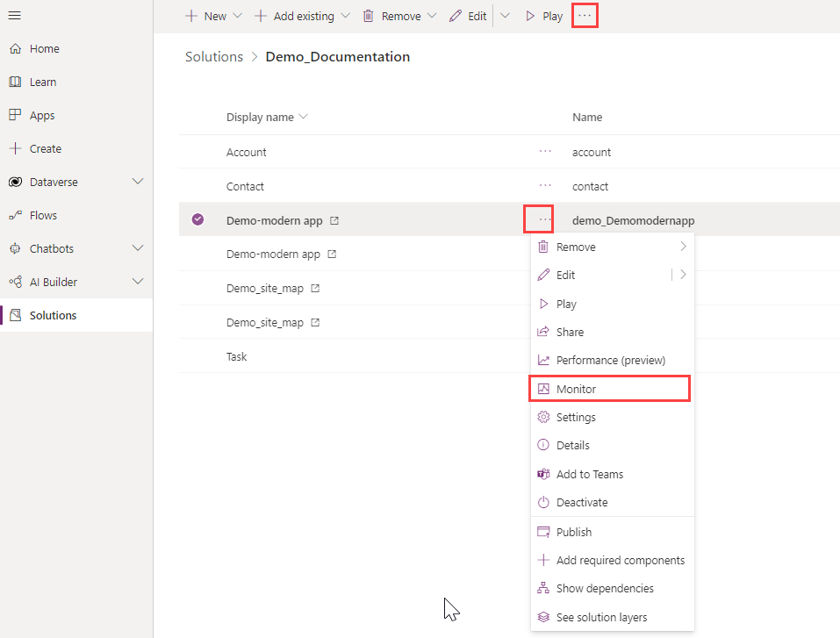
Task: Expand Edit submenu arrow in context menu
Action: pos(683,275)
